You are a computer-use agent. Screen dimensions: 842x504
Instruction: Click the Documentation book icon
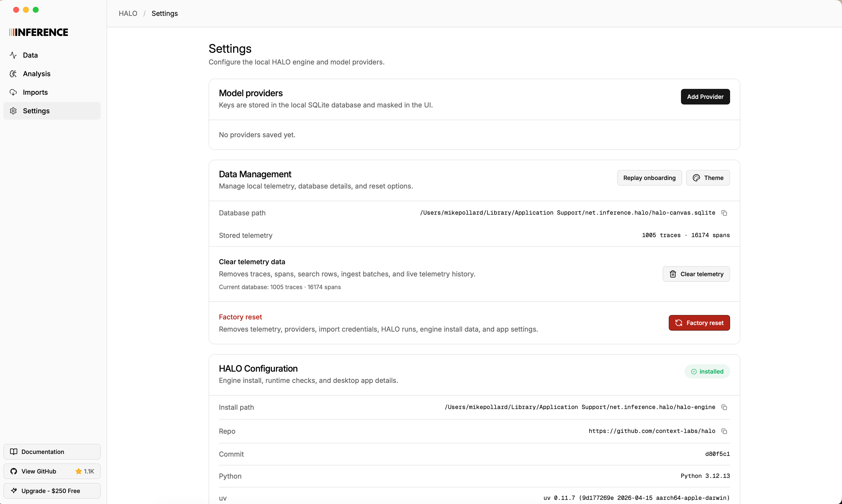point(14,452)
